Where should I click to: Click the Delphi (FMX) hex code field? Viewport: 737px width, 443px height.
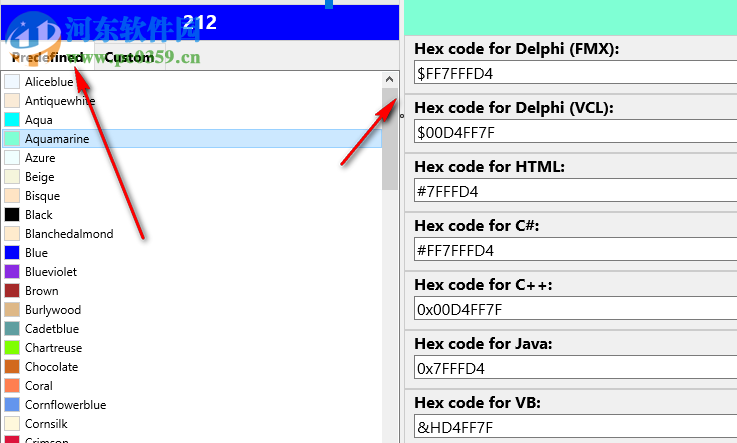point(575,73)
